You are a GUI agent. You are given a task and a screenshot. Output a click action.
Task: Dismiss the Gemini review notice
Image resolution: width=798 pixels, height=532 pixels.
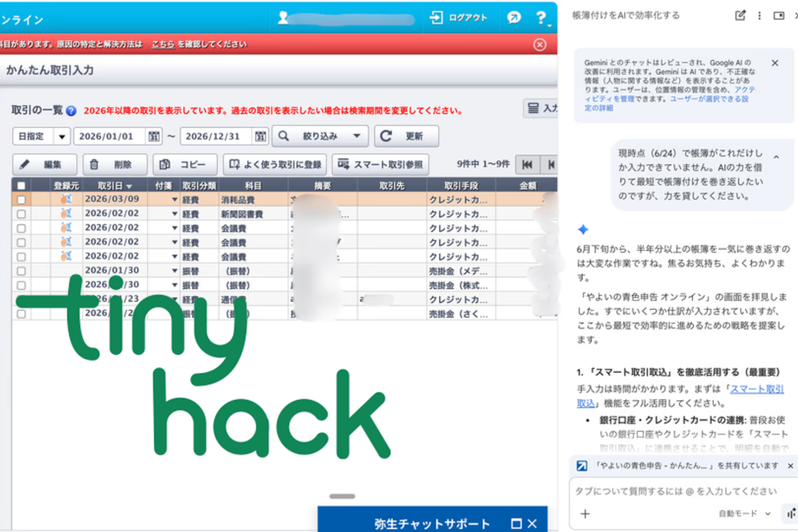pyautogui.click(x=775, y=63)
